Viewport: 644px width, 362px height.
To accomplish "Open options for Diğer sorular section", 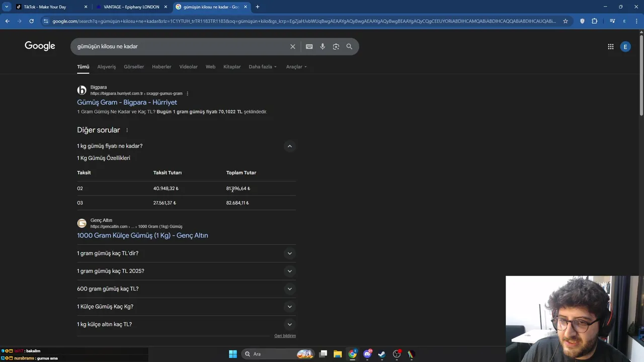I will (x=127, y=130).
